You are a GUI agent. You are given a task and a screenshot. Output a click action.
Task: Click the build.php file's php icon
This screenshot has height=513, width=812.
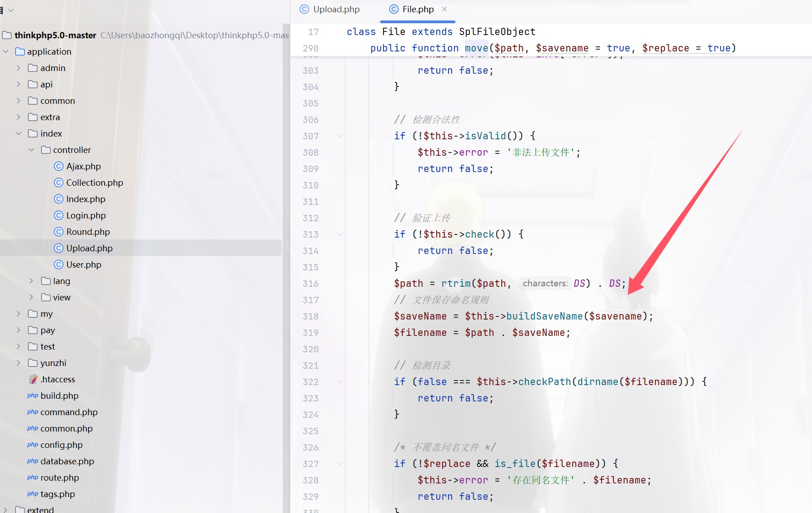[33, 396]
